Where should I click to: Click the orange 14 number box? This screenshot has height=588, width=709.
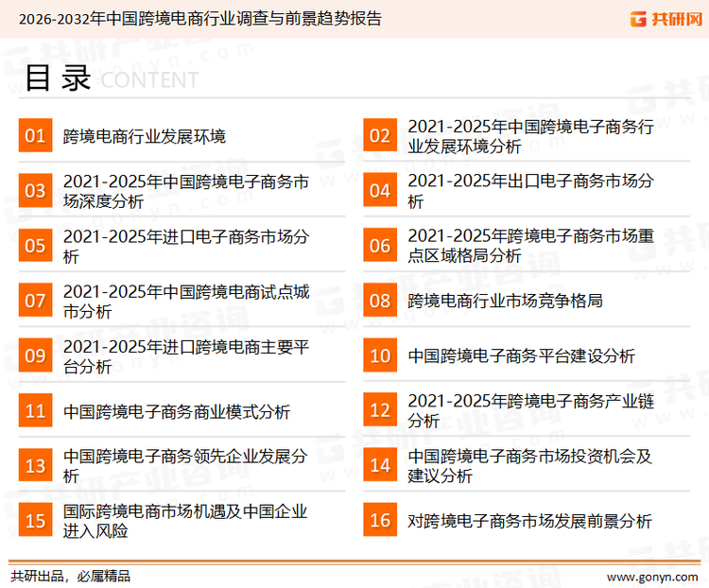[380, 465]
